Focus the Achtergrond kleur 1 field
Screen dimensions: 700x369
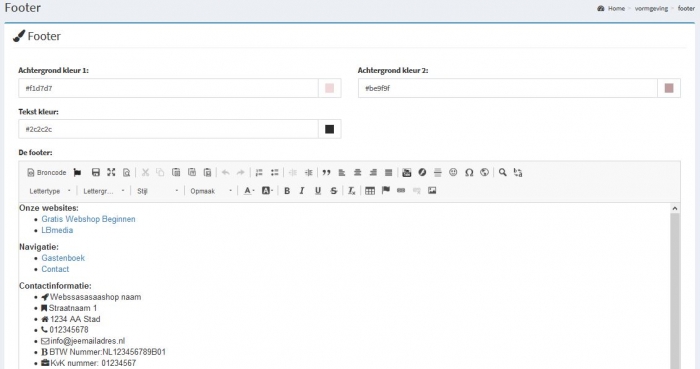coord(168,88)
